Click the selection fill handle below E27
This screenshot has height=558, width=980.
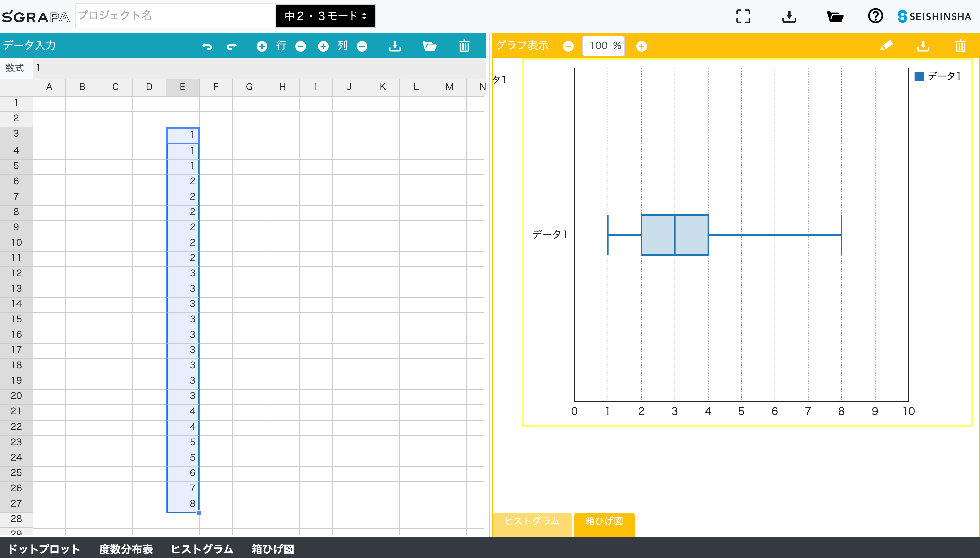pyautogui.click(x=199, y=512)
